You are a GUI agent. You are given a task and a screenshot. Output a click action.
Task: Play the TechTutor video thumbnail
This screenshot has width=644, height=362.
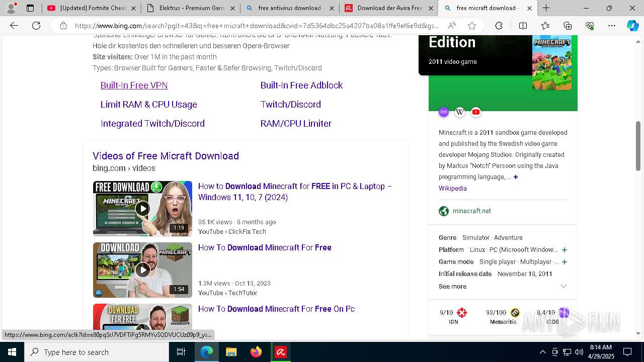pyautogui.click(x=142, y=270)
